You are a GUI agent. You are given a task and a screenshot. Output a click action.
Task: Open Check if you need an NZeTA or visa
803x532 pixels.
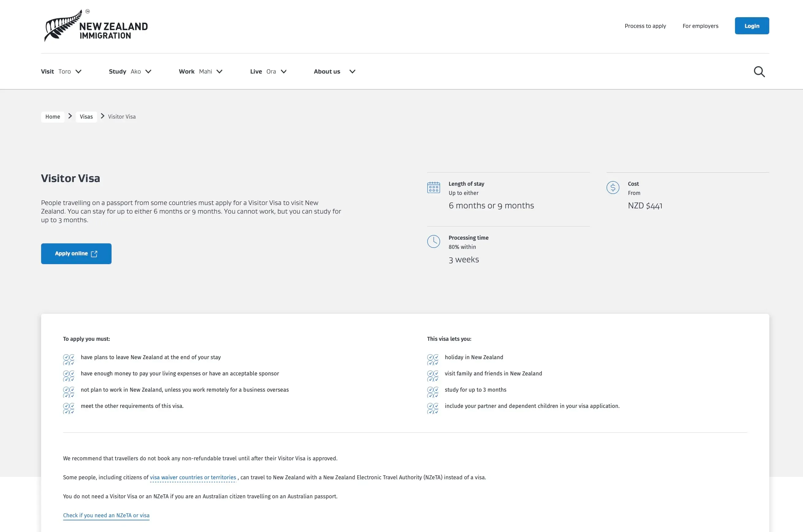coord(106,515)
